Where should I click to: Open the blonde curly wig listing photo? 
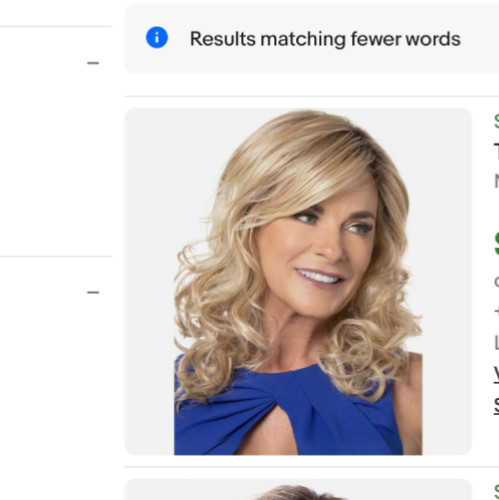pos(298,282)
